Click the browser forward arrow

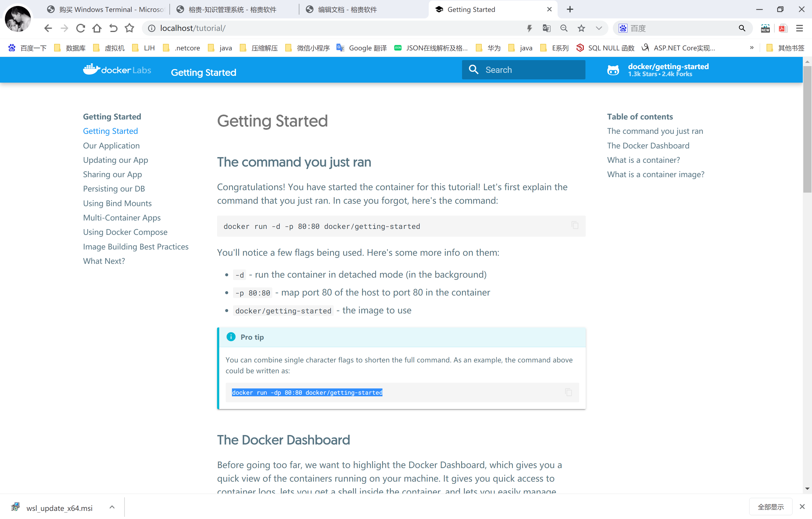tap(64, 28)
